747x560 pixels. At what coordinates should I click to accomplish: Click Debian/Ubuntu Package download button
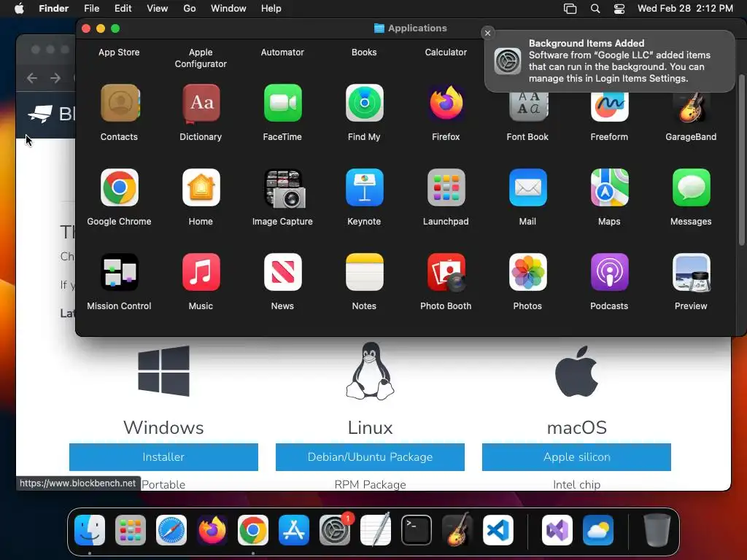(370, 457)
